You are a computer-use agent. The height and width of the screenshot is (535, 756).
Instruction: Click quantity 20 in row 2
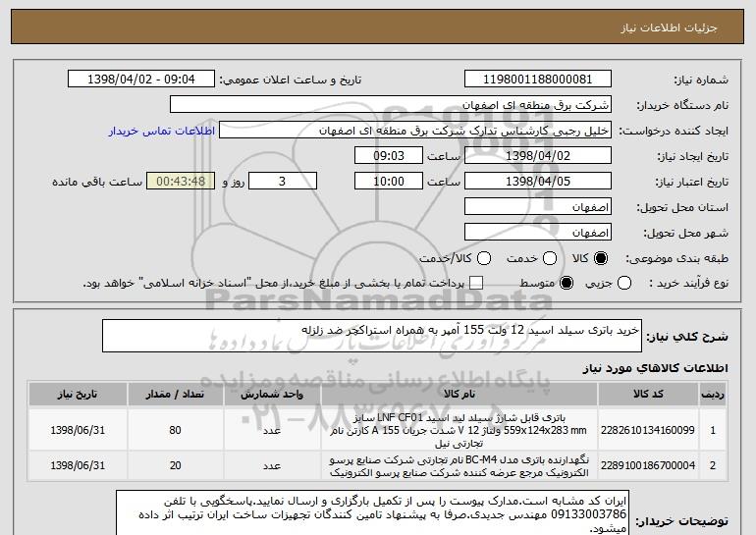coord(175,465)
